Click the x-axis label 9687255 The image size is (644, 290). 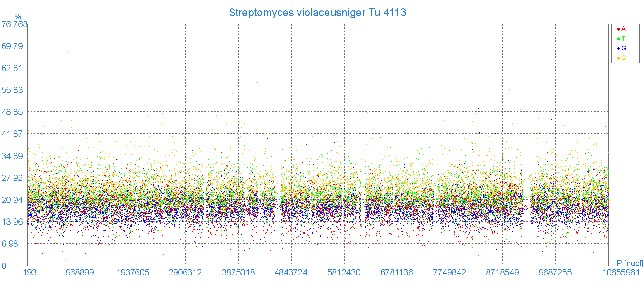pos(555,273)
